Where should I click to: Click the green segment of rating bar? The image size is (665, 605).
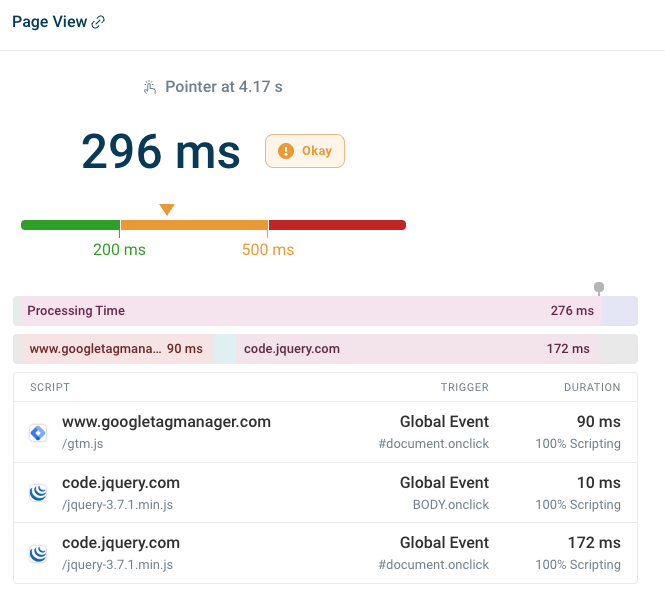pyautogui.click(x=70, y=225)
